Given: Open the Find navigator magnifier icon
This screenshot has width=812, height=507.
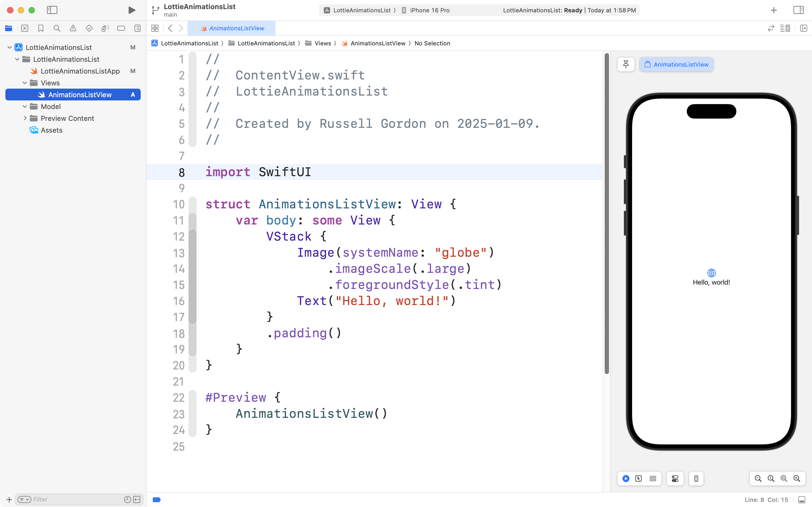Looking at the screenshot, I should pyautogui.click(x=57, y=28).
